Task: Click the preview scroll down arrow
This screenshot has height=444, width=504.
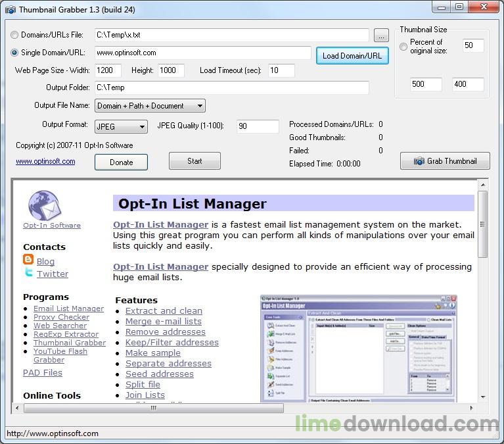Action: coord(482,397)
